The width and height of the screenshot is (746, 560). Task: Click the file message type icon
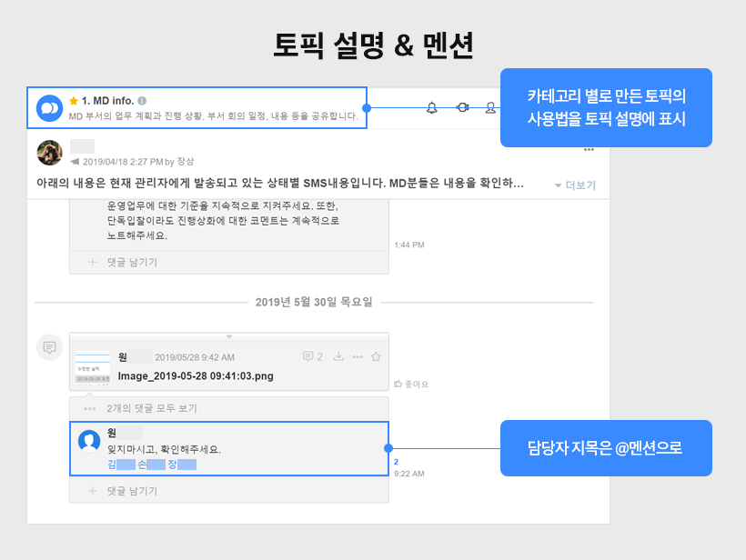[49, 346]
